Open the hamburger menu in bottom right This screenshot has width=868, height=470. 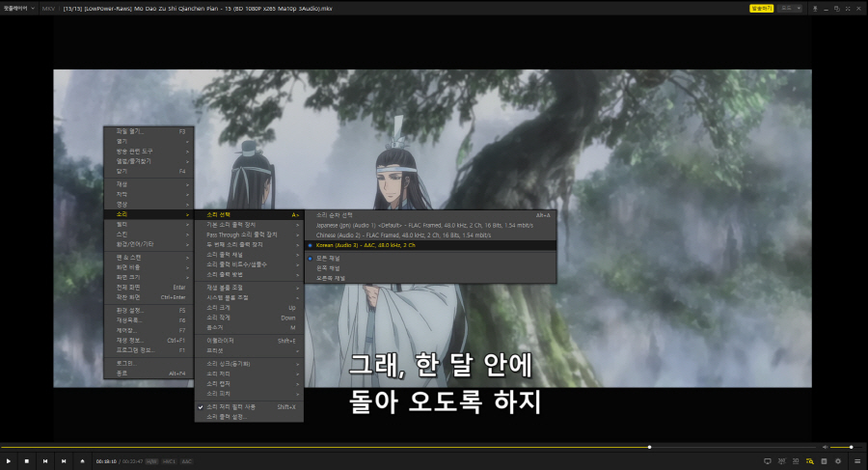[856, 461]
